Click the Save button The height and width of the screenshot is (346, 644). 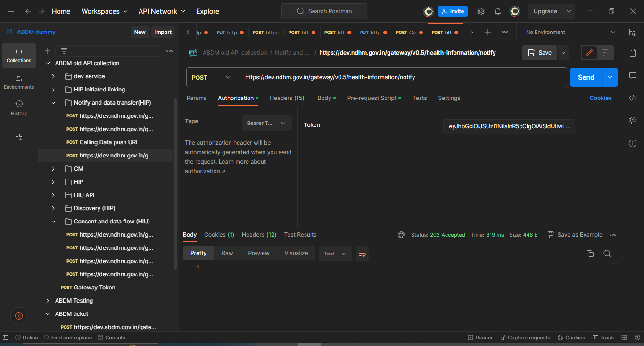pyautogui.click(x=540, y=53)
